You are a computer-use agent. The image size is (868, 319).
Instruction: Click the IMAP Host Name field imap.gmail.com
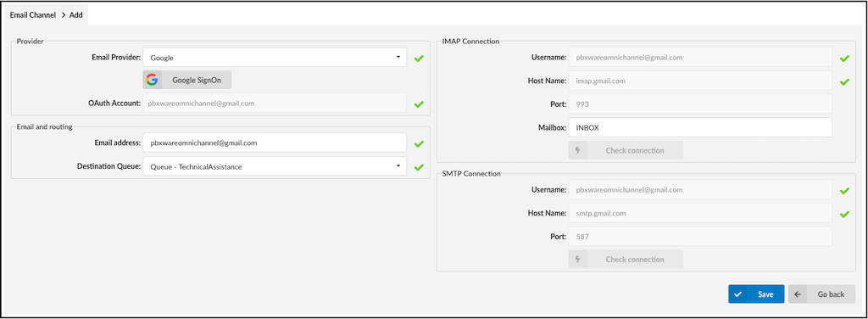tap(700, 81)
